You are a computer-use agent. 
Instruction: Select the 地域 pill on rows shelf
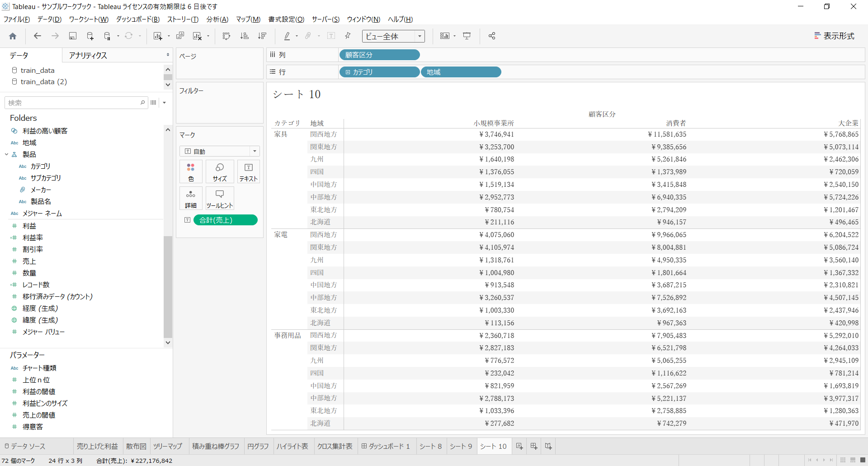click(x=461, y=72)
